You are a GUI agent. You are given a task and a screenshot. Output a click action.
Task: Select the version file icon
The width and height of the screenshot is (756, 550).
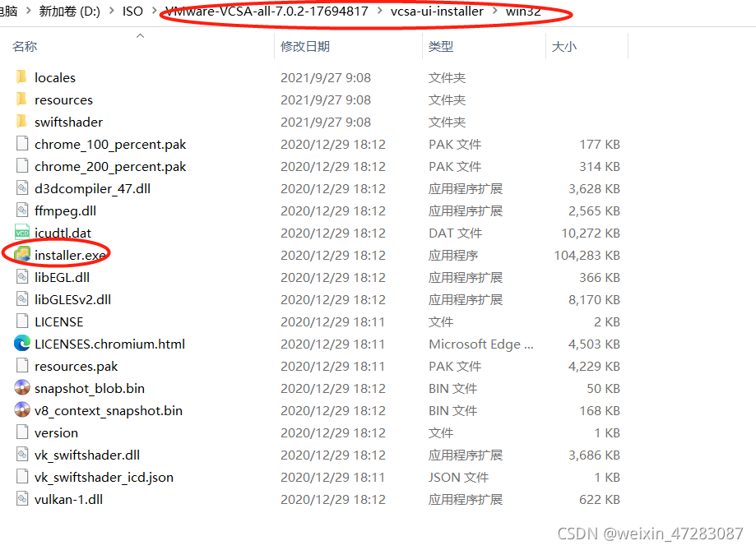22,432
